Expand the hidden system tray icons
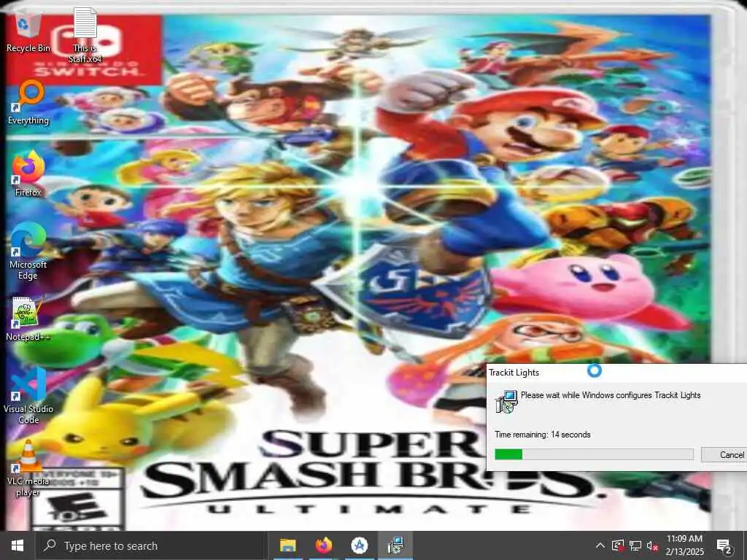The height and width of the screenshot is (560, 747). [x=600, y=545]
